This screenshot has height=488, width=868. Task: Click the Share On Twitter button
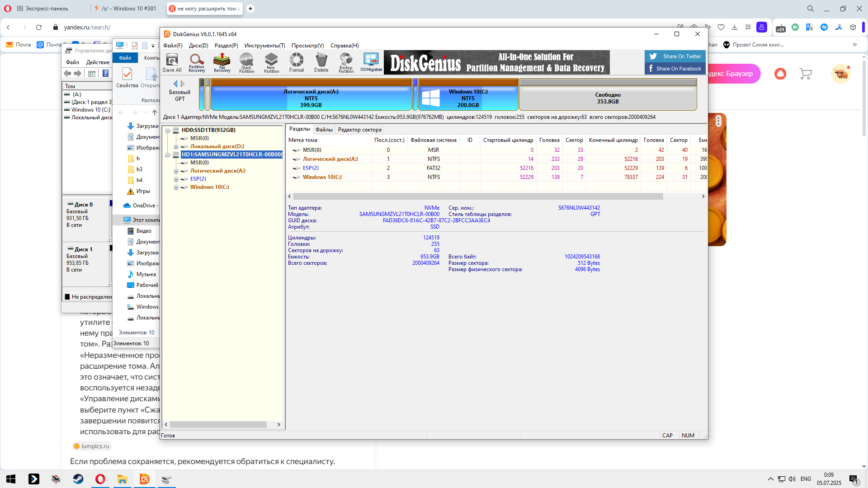pyautogui.click(x=675, y=56)
